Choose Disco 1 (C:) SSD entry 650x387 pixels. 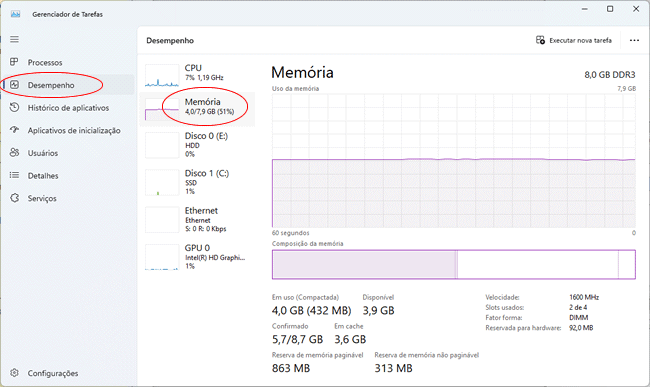(x=197, y=182)
